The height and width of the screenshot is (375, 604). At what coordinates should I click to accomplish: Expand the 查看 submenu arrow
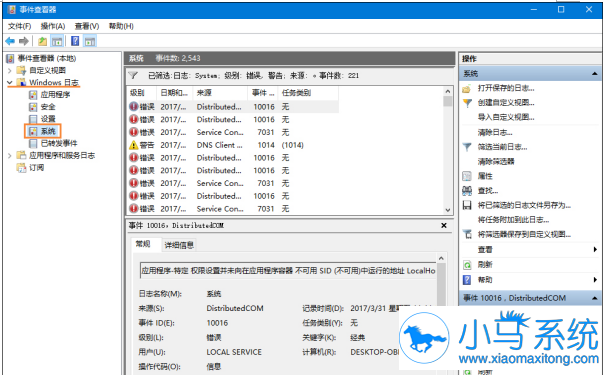click(595, 250)
